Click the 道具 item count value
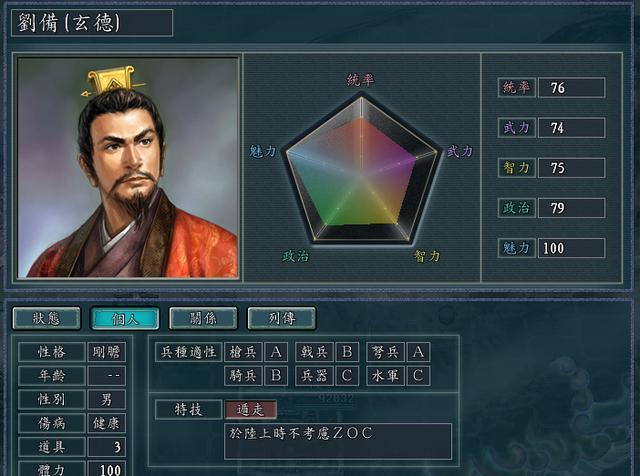This screenshot has width=640, height=476. pyautogui.click(x=107, y=447)
